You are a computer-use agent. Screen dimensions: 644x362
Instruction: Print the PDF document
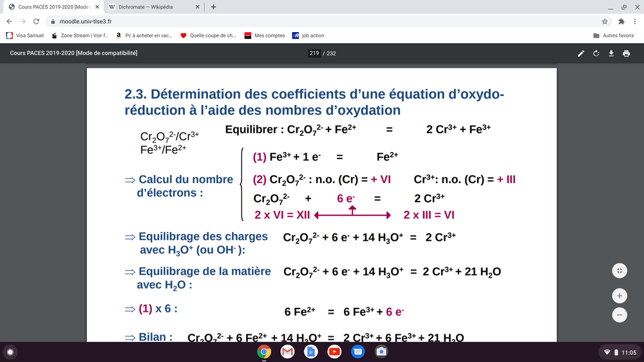click(626, 53)
